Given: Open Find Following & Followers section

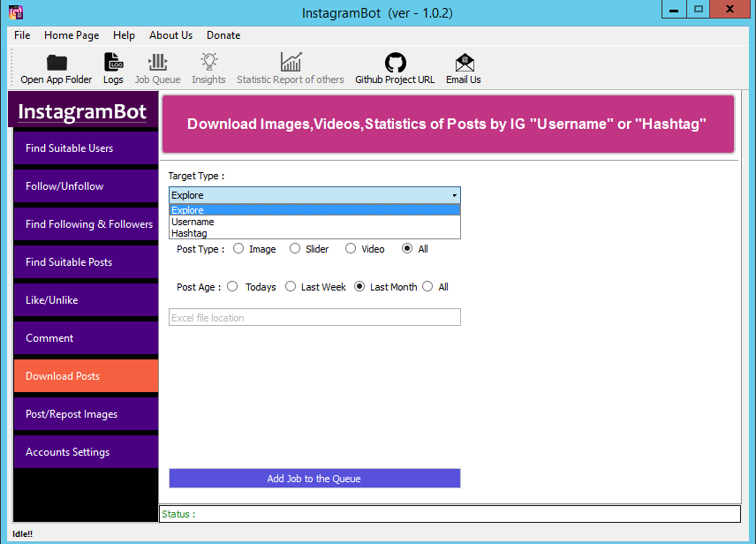Looking at the screenshot, I should tap(86, 223).
